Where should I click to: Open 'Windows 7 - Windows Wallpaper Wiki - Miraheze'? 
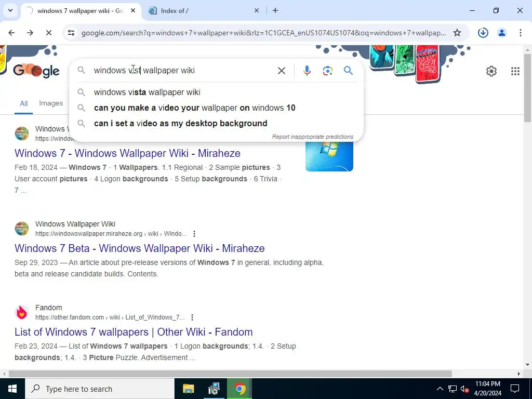pyautogui.click(x=128, y=153)
